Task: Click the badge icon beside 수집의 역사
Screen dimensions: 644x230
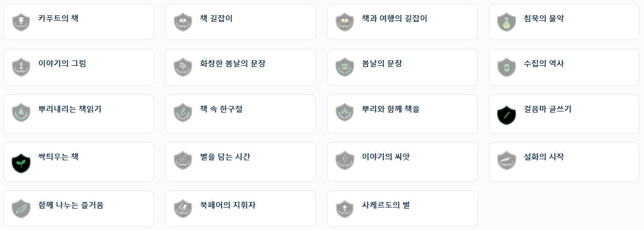Action: [506, 67]
